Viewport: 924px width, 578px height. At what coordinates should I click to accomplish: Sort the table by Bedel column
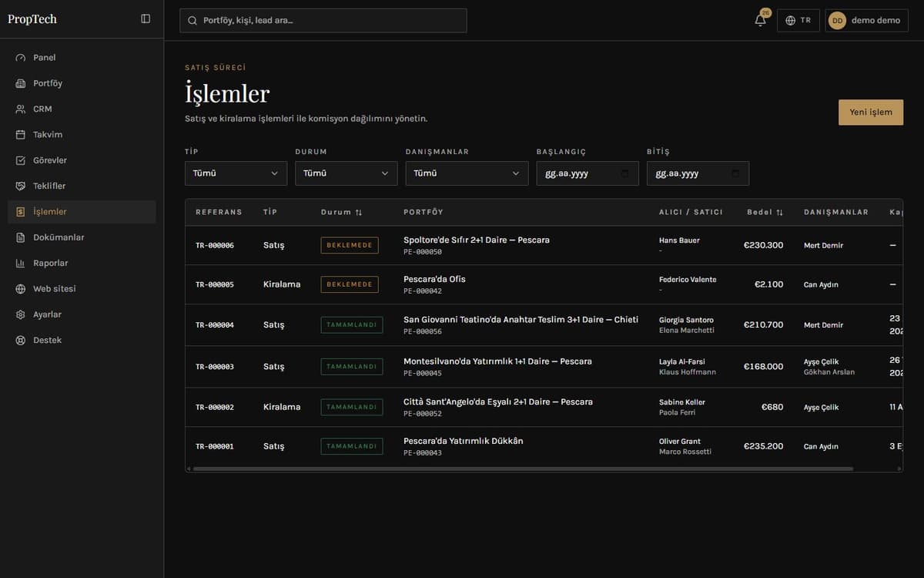(765, 212)
